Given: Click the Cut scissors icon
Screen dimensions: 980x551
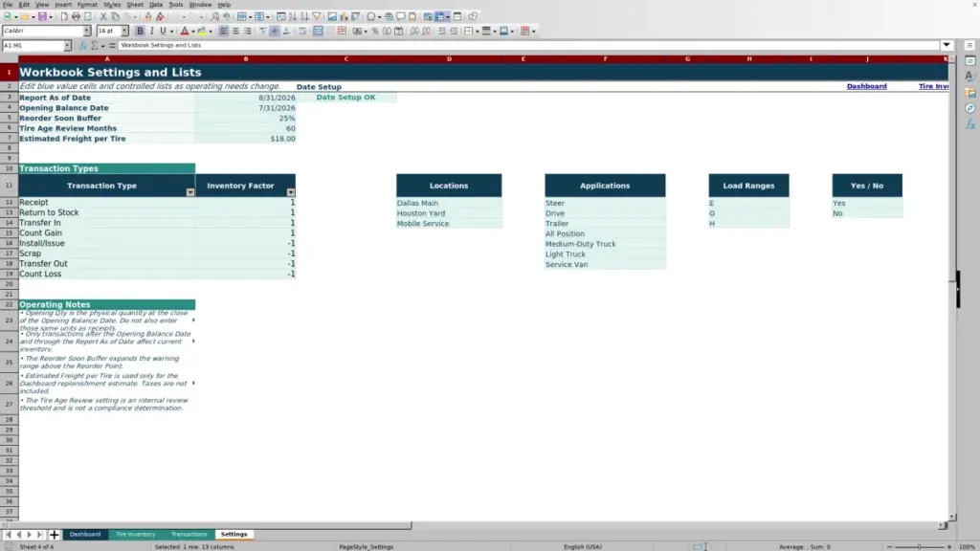Looking at the screenshot, I should [103, 17].
